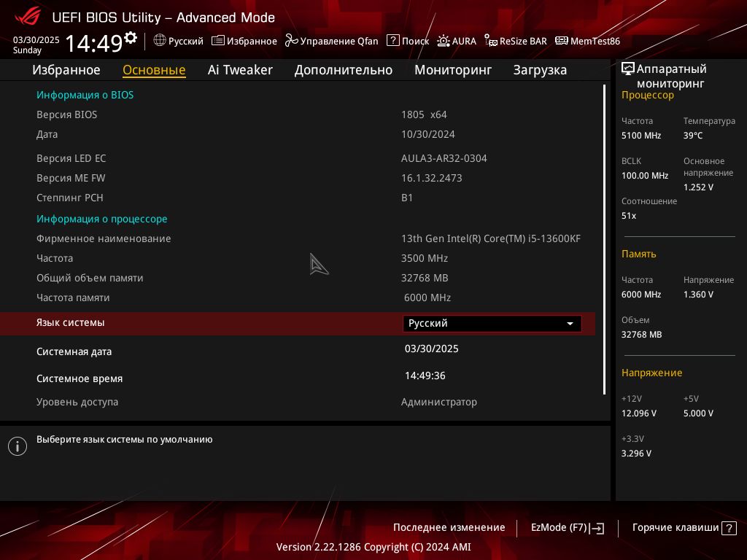The height and width of the screenshot is (560, 747).
Task: Open AURA lighting icon
Action: click(443, 41)
